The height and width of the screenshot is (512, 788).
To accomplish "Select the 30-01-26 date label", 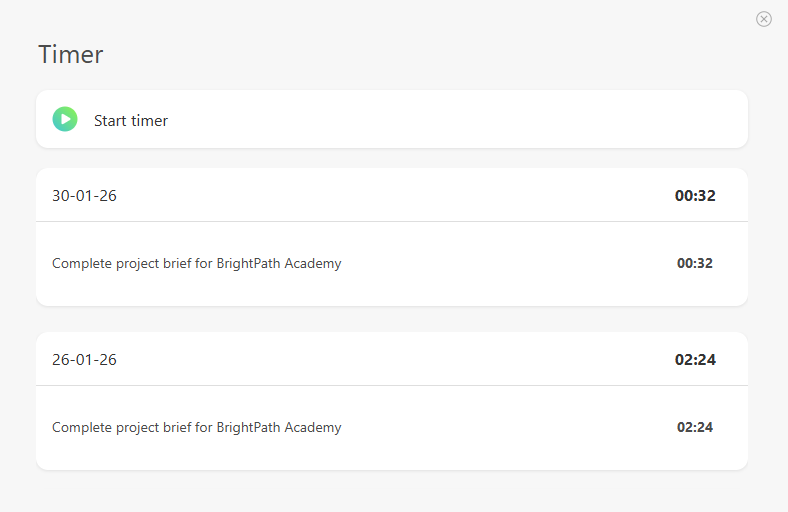I will (x=84, y=196).
